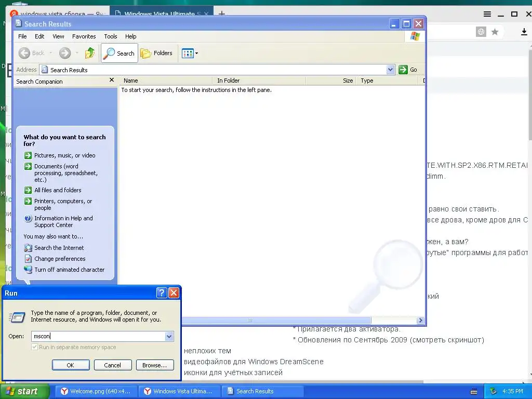Click the Open text field in Run dialog
The height and width of the screenshot is (399, 532).
98,336
